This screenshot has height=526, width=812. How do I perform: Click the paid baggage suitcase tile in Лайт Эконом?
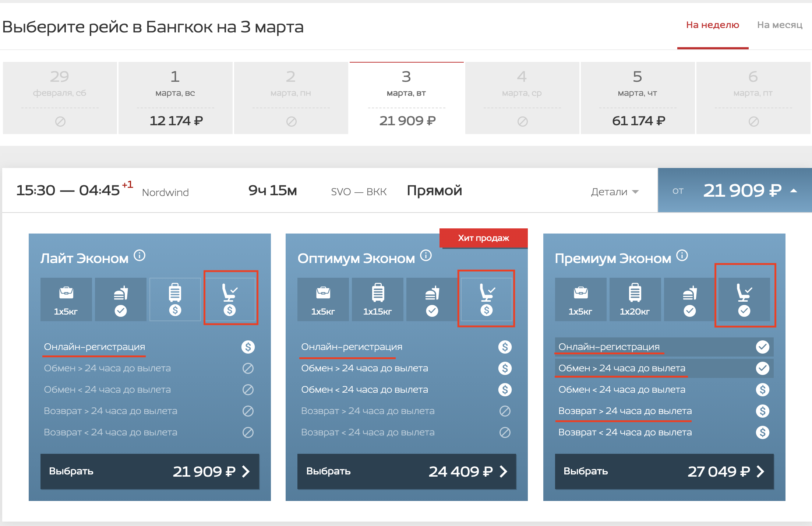[175, 299]
